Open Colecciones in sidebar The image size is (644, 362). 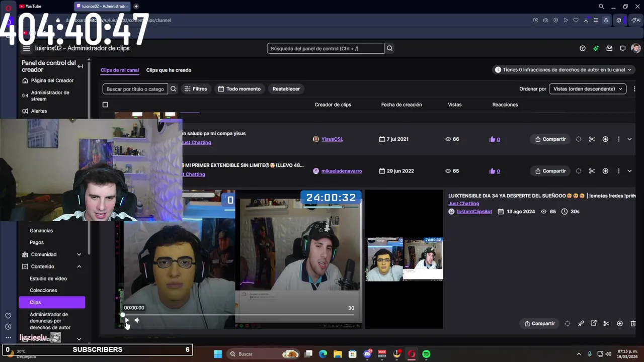[x=43, y=291]
